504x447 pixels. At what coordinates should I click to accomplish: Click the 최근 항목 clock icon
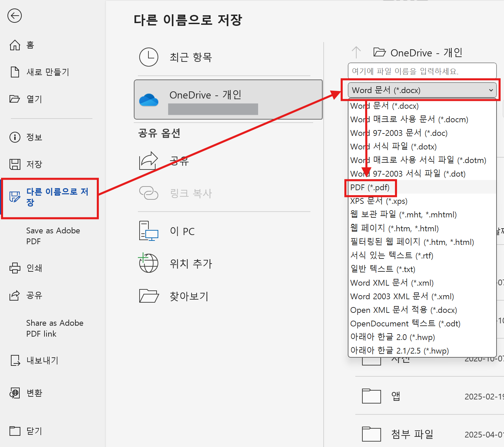tap(149, 57)
